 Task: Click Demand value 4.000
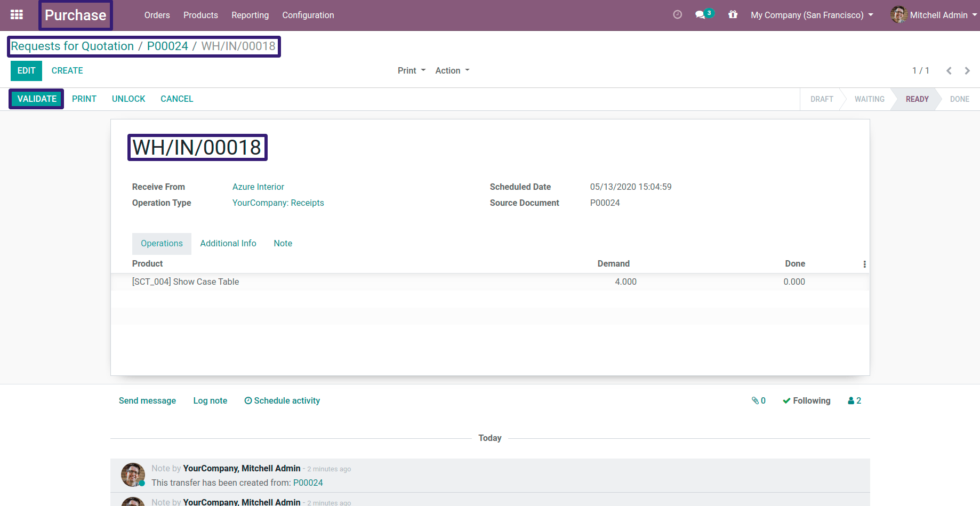(x=625, y=282)
